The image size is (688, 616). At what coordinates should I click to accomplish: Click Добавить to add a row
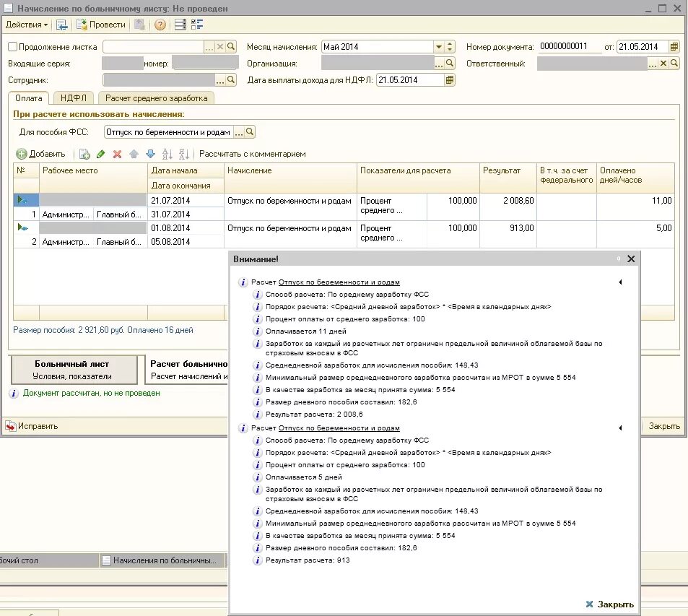(x=41, y=154)
